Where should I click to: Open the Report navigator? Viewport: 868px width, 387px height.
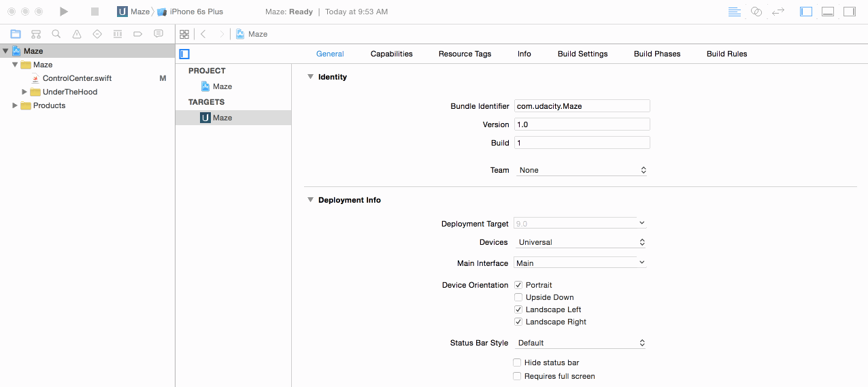click(158, 34)
